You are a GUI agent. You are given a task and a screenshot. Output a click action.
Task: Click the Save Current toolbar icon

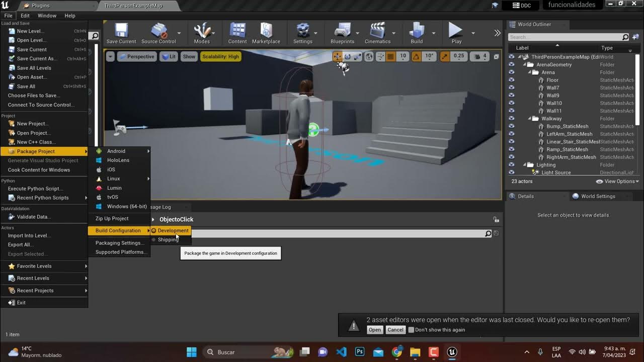121,30
